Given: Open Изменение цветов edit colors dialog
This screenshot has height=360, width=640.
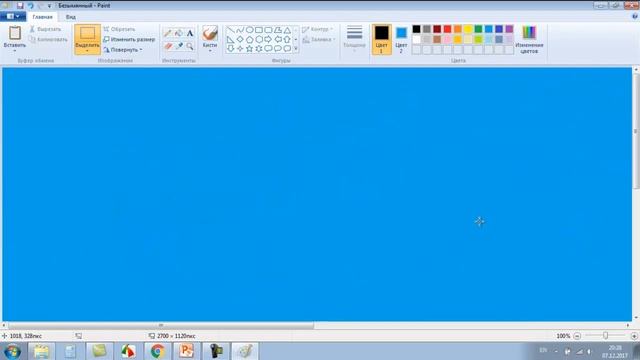Looking at the screenshot, I should [529, 39].
